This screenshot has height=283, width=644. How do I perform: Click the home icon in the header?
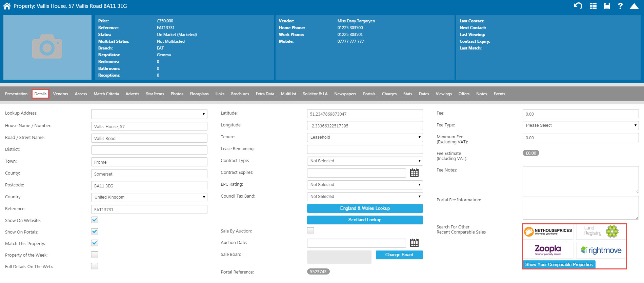pos(7,6)
